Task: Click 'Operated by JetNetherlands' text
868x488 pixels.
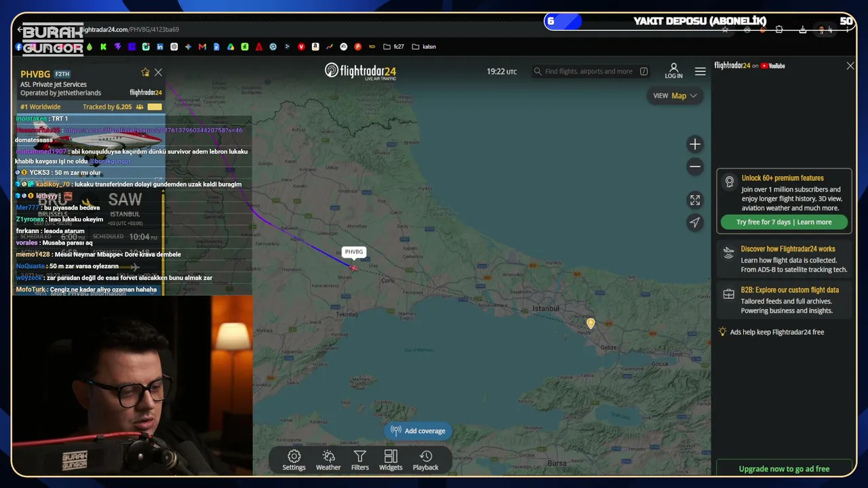Action: coord(60,93)
